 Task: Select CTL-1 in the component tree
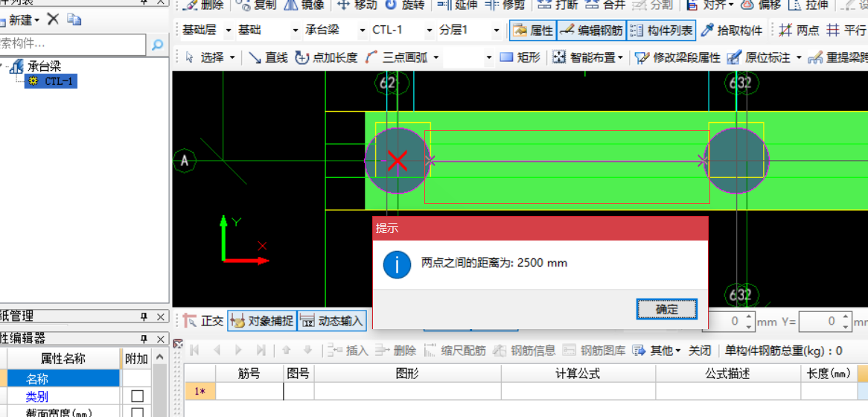[51, 82]
